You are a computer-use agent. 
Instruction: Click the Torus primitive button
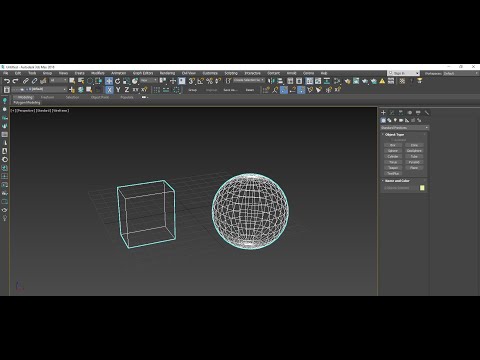point(393,162)
